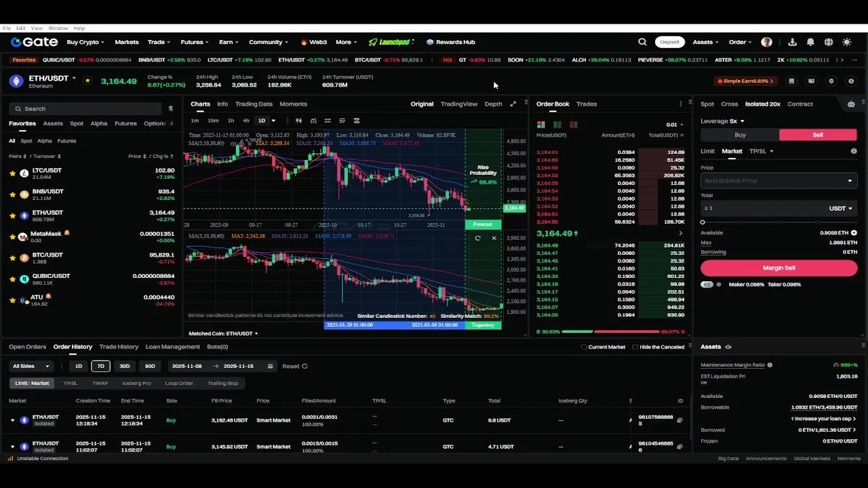Click the Search pairs input field

(x=85, y=108)
